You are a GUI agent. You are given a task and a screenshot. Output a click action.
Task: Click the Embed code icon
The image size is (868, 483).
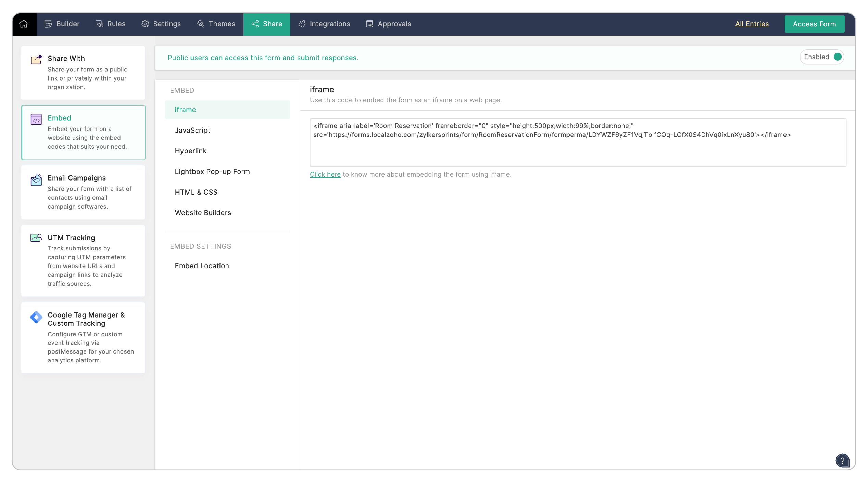click(36, 120)
